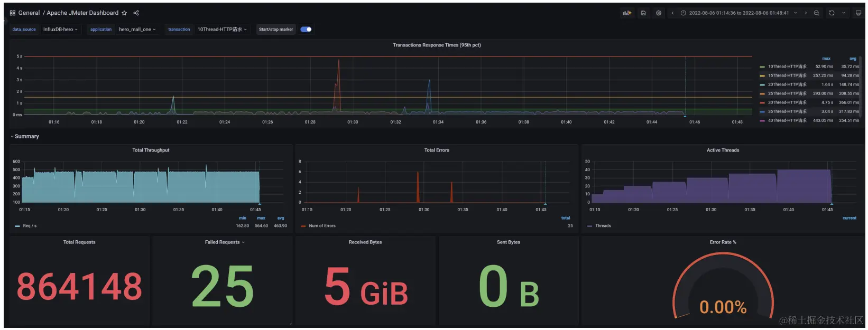
Task: Go to the General folder breadcrumb
Action: coord(29,13)
